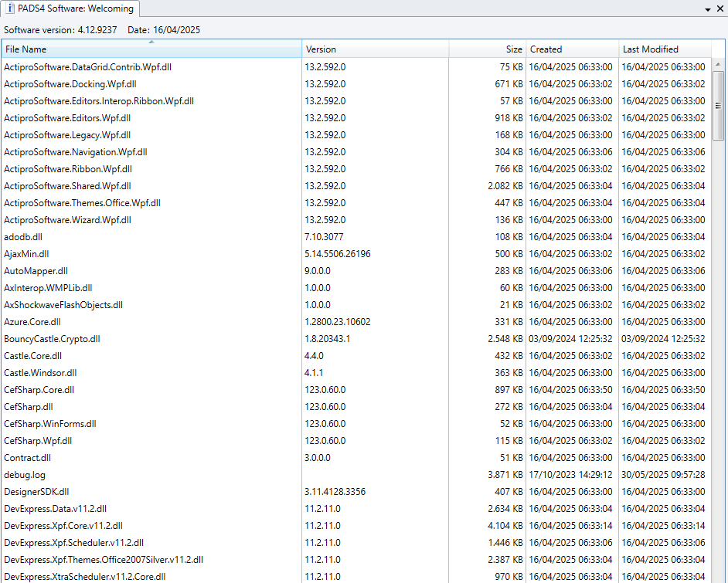Select ActiproSoftware.Navigation.Wpf.dll file name
Screen dimensions: 728x583
click(x=76, y=152)
